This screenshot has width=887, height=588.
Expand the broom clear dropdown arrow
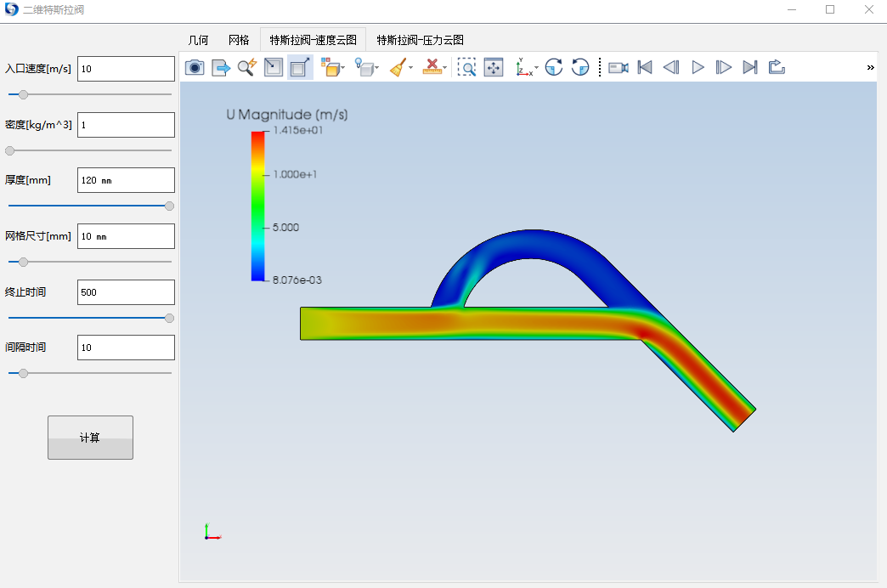[411, 69]
